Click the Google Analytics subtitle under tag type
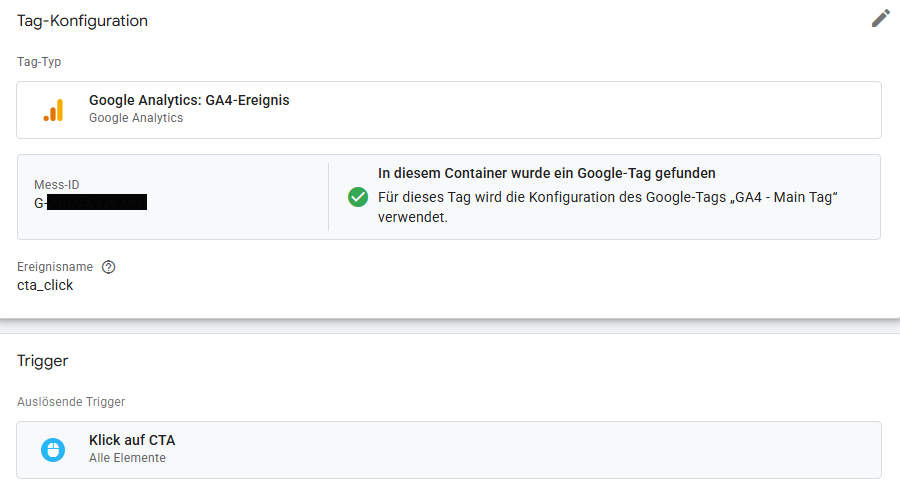 click(136, 118)
